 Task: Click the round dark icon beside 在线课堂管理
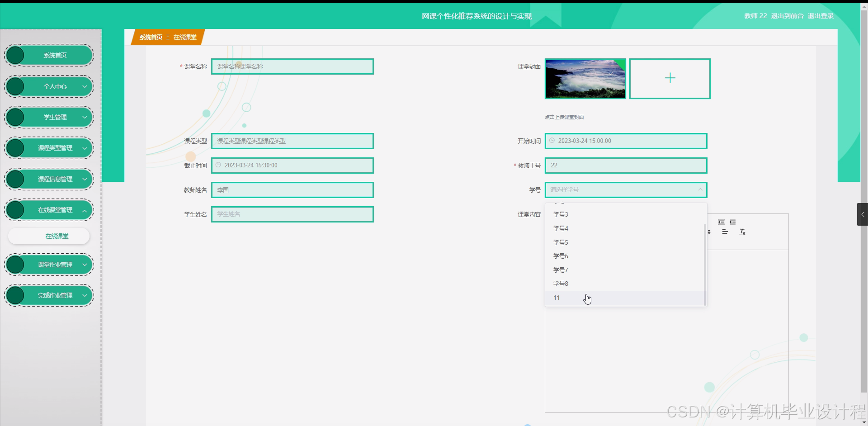point(15,210)
